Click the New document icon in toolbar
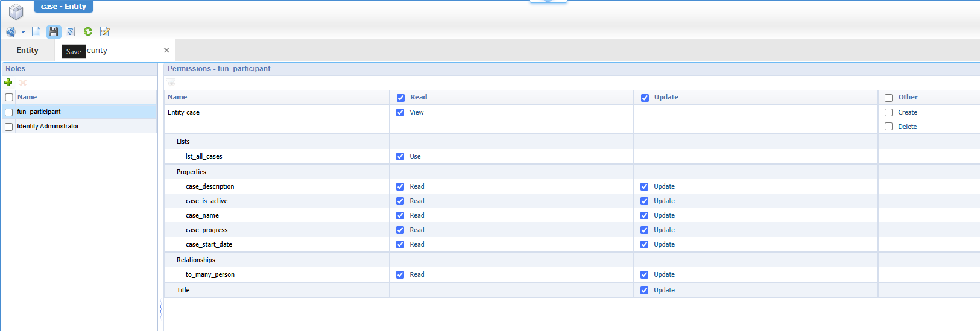This screenshot has height=331, width=980. pos(36,31)
